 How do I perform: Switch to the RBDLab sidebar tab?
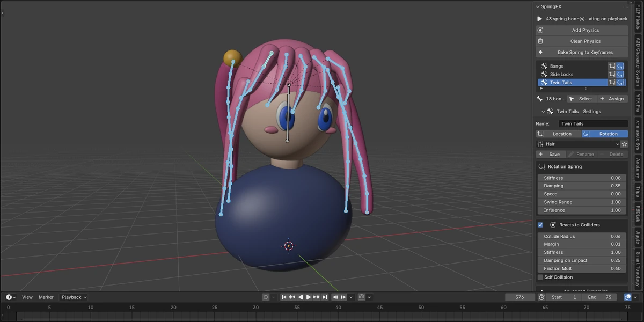pyautogui.click(x=638, y=213)
